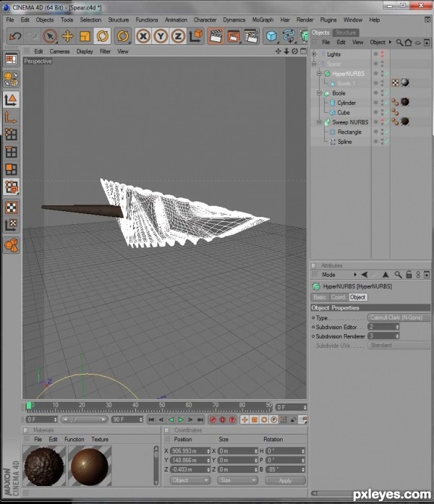434x504 pixels.
Task: Toggle the viewport maximize icon
Action: [303, 51]
